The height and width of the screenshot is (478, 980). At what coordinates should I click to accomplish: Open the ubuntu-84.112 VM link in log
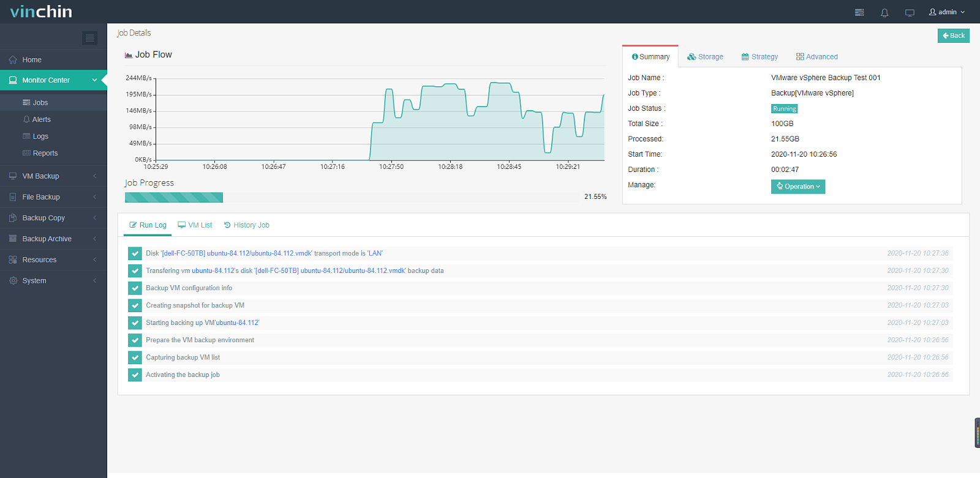point(213,271)
